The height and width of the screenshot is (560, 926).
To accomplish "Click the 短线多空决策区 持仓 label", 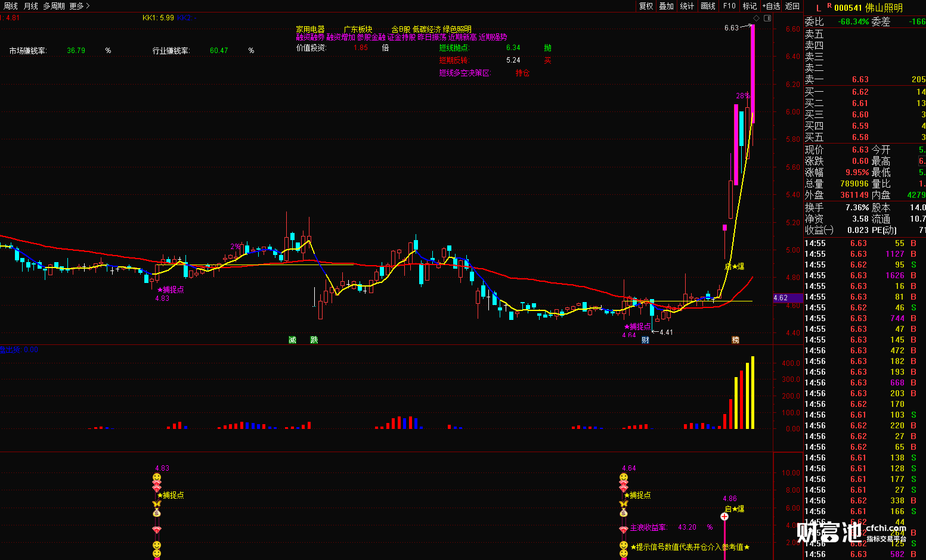I will tap(523, 73).
